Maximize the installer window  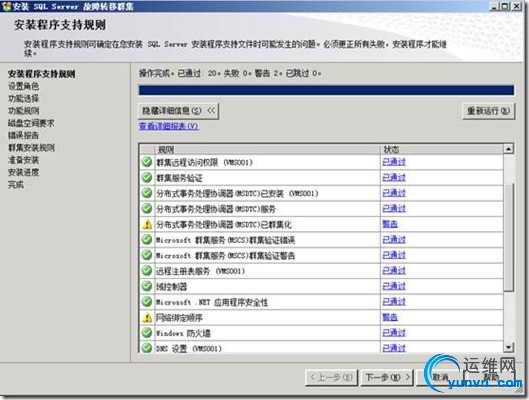(505, 6)
